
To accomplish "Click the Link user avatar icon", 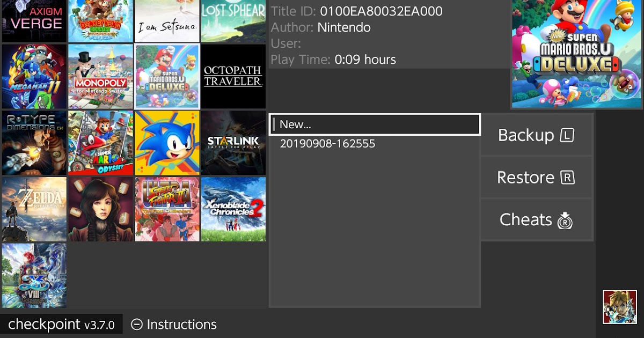I will (620, 307).
